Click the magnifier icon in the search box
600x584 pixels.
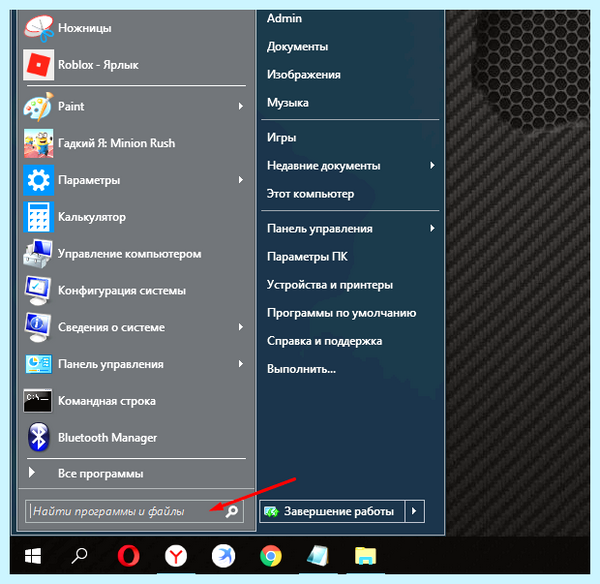[232, 511]
